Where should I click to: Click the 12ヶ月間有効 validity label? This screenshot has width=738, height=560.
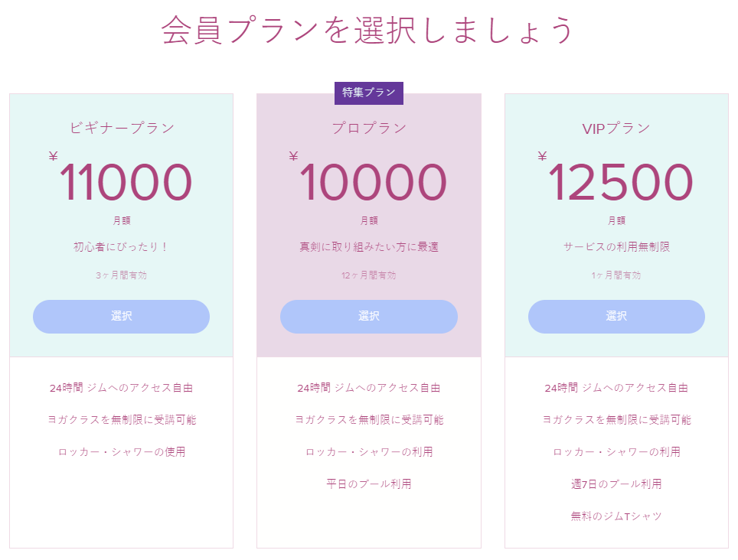[369, 275]
